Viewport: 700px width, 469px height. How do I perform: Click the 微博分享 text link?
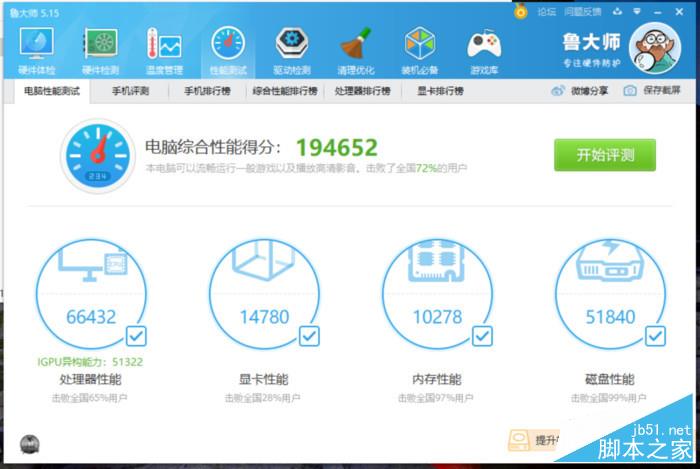[x=589, y=91]
